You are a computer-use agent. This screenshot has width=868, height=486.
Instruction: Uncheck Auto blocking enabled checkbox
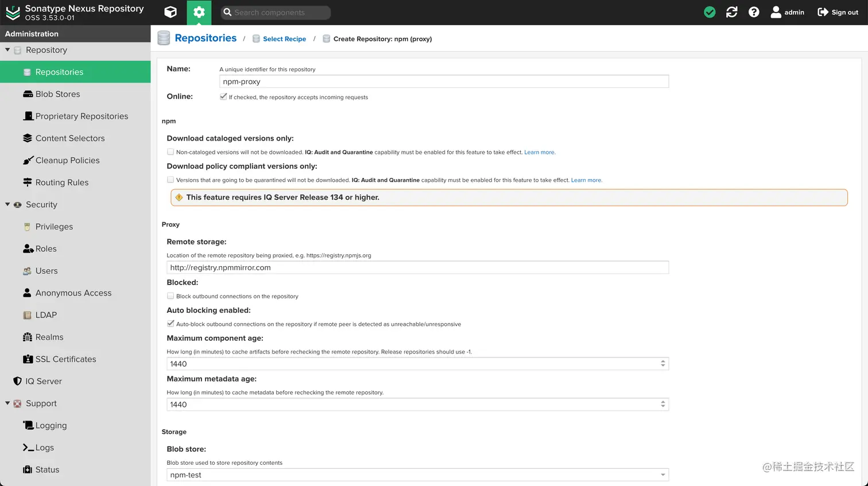(x=170, y=324)
